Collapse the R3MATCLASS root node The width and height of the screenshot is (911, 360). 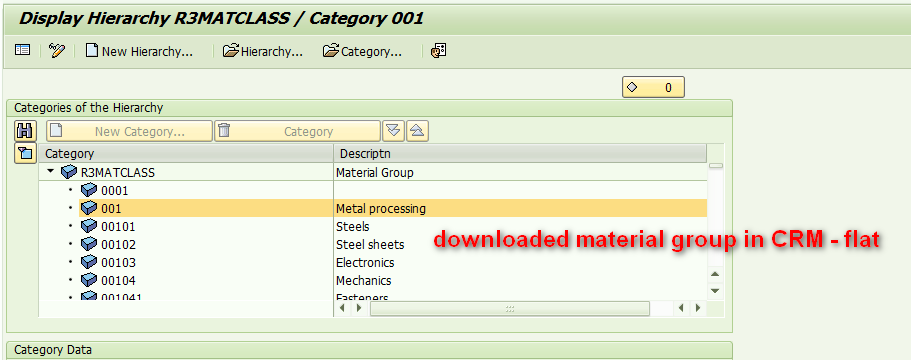pyautogui.click(x=51, y=172)
